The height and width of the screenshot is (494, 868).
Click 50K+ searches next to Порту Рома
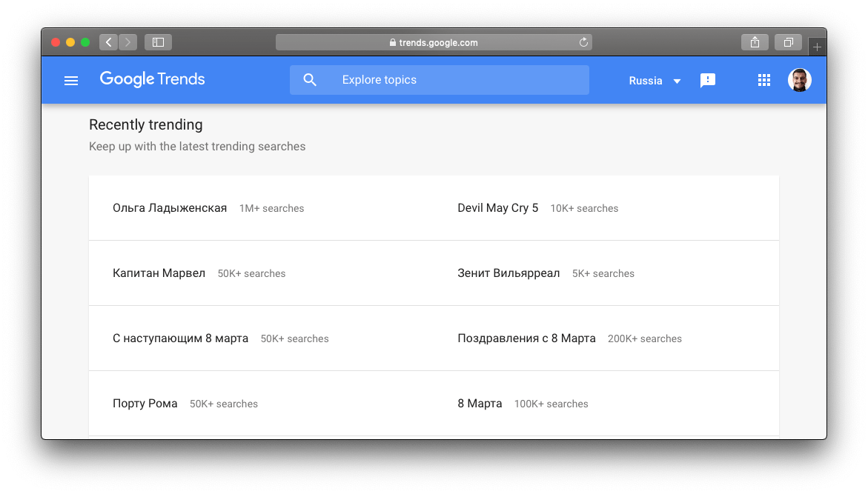tap(224, 404)
